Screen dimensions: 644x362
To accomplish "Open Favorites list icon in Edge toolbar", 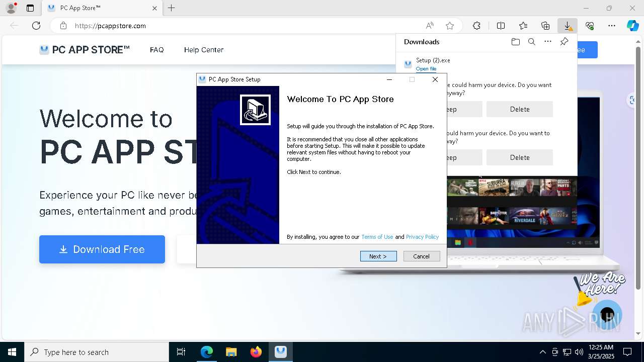I will pyautogui.click(x=523, y=26).
